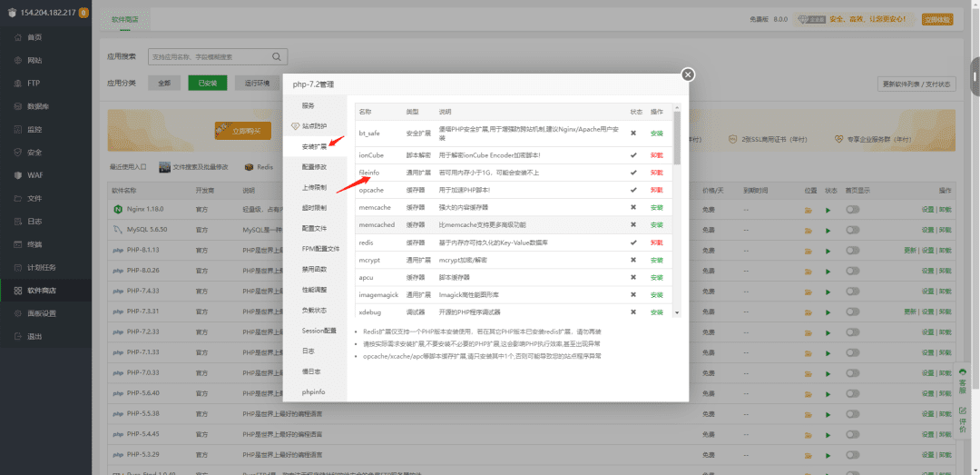The width and height of the screenshot is (980, 475).
Task: Click 更新软件列表 / 支付状态 button
Action: click(916, 84)
